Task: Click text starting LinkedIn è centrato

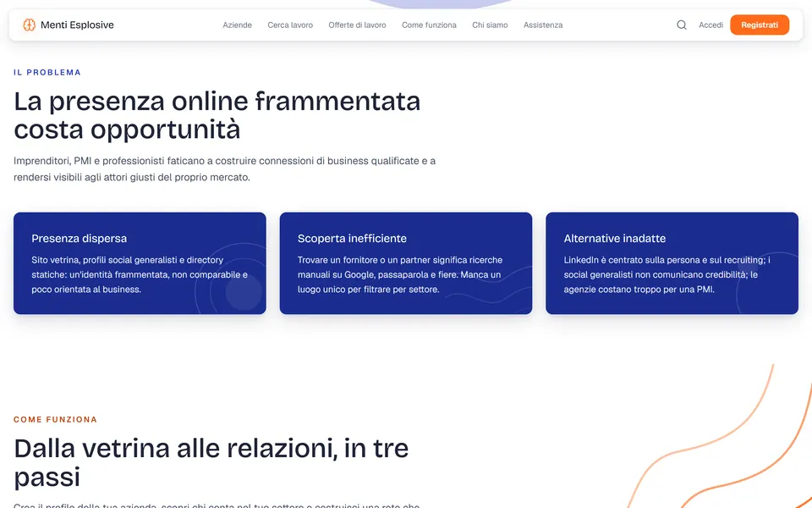Action: coord(667,274)
